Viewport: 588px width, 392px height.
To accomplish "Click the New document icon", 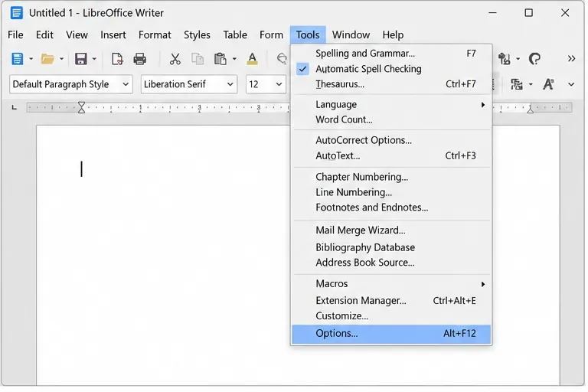I will pos(18,59).
